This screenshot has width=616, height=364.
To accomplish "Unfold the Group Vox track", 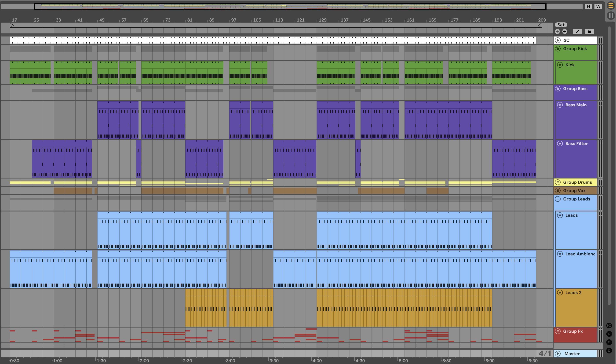I will tap(558, 191).
